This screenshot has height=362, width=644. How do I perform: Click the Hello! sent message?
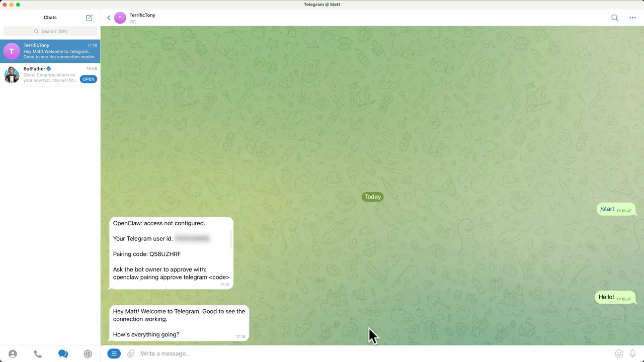pos(616,297)
